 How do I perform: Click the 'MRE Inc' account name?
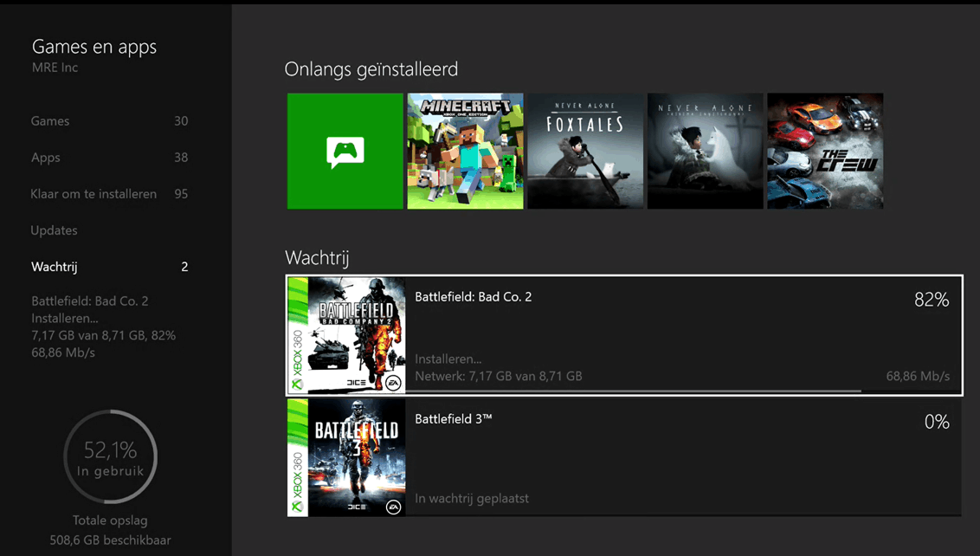point(55,68)
